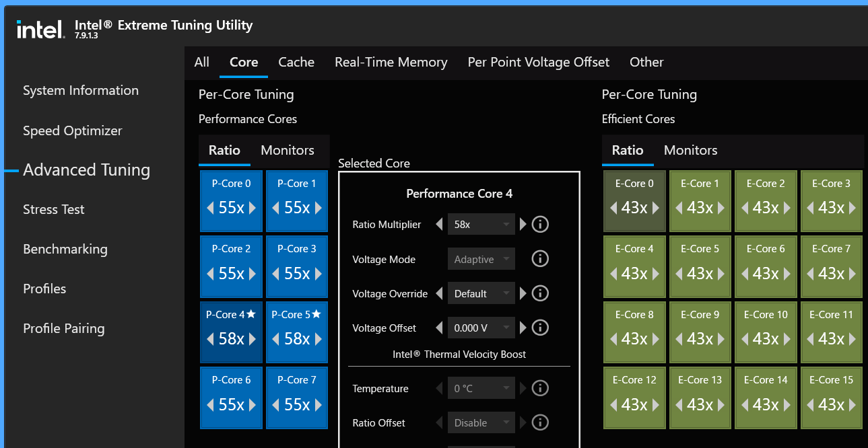Click the info icon beside Ratio Multiplier
Viewport: 868px width, 448px height.
click(540, 224)
